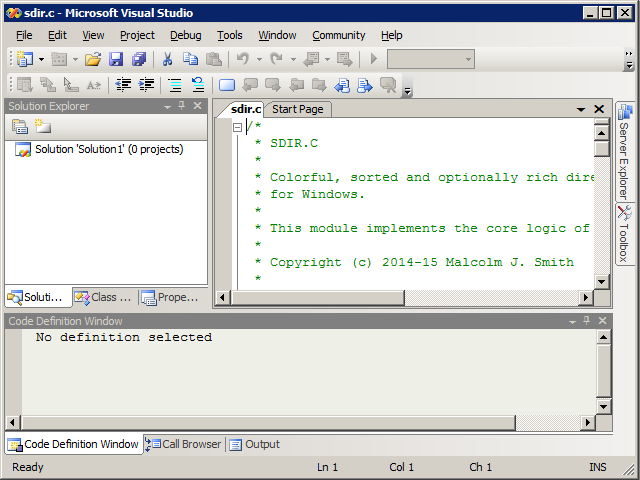The height and width of the screenshot is (480, 640).
Task: Open the File menu
Action: coord(24,36)
